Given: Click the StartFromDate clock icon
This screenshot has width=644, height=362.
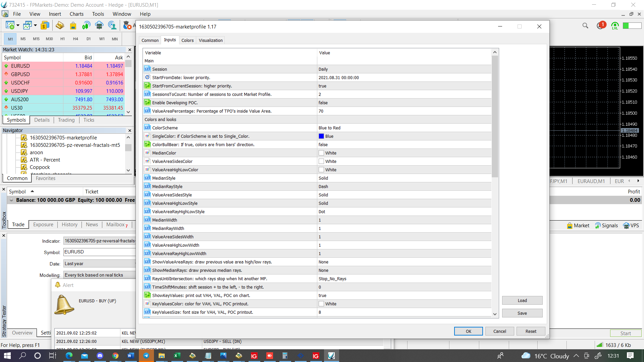Looking at the screenshot, I should (147, 77).
